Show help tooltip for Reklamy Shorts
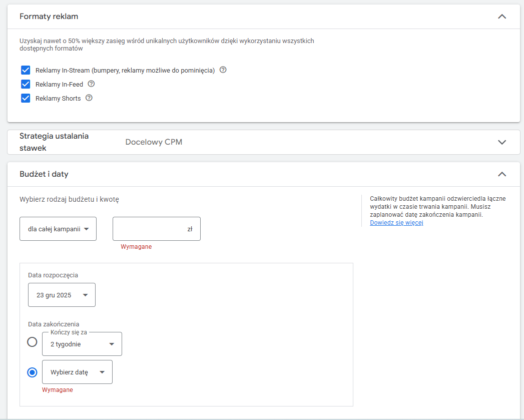524x420 pixels. tap(89, 98)
